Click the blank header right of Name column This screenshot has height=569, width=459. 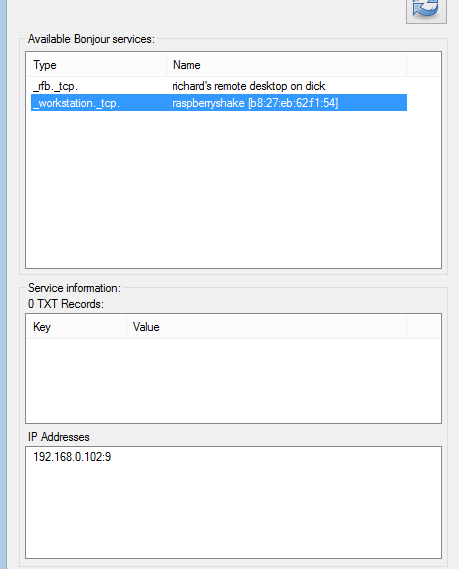423,65
